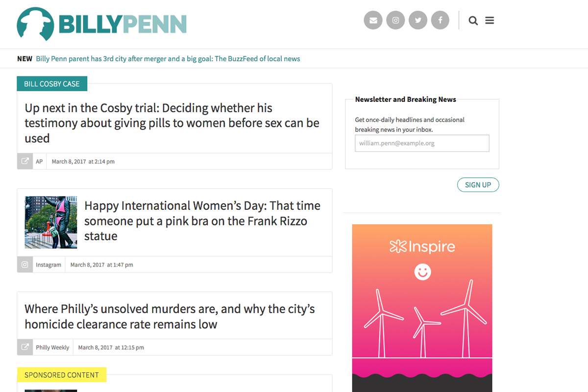Open the Frank Rizzo statue pink bra headline
588x392 pixels.
(x=202, y=220)
